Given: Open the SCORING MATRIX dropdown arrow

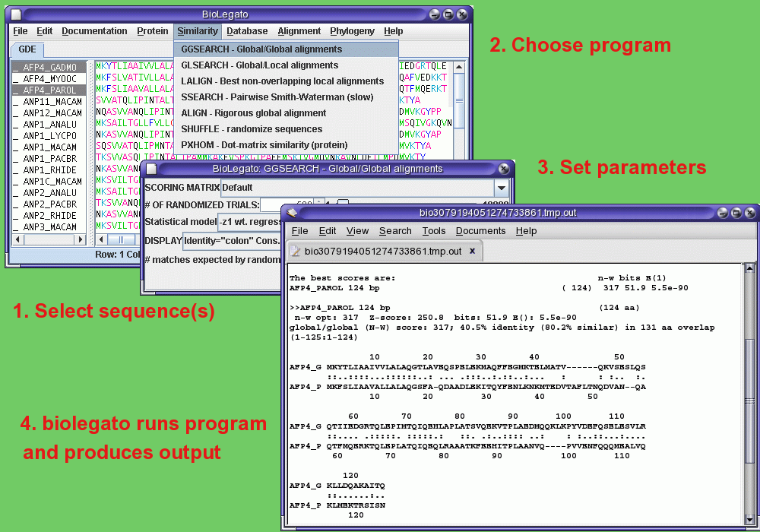Looking at the screenshot, I should [x=501, y=188].
